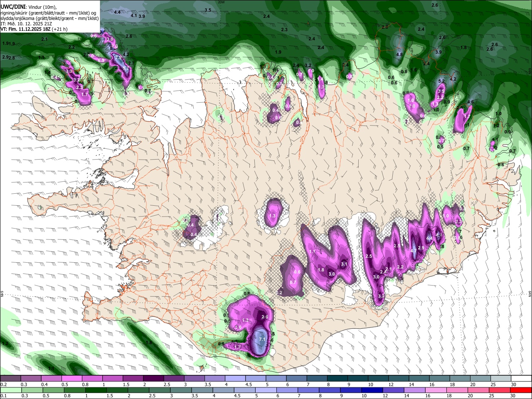Click the palest green 0.1 swatch in lower legend
The height and width of the screenshot is (399, 532).
11,390
